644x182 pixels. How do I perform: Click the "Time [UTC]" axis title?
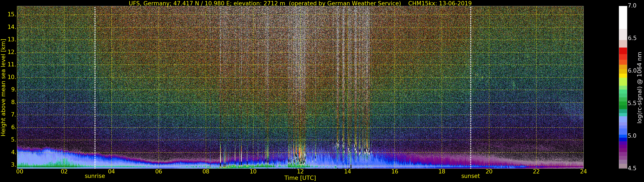coord(300,178)
